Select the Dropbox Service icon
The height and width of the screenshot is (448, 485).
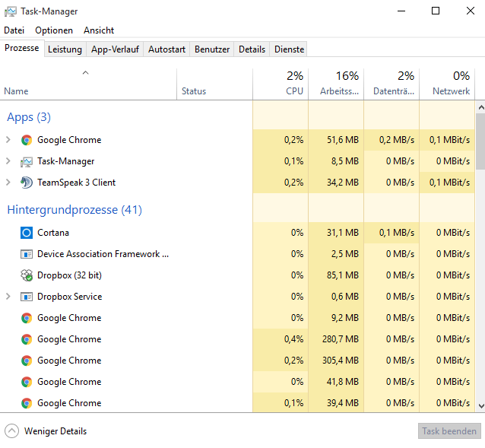[27, 297]
